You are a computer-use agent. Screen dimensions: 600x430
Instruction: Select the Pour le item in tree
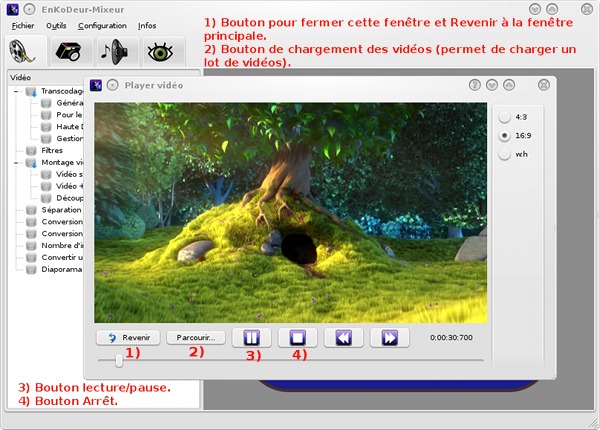point(69,115)
